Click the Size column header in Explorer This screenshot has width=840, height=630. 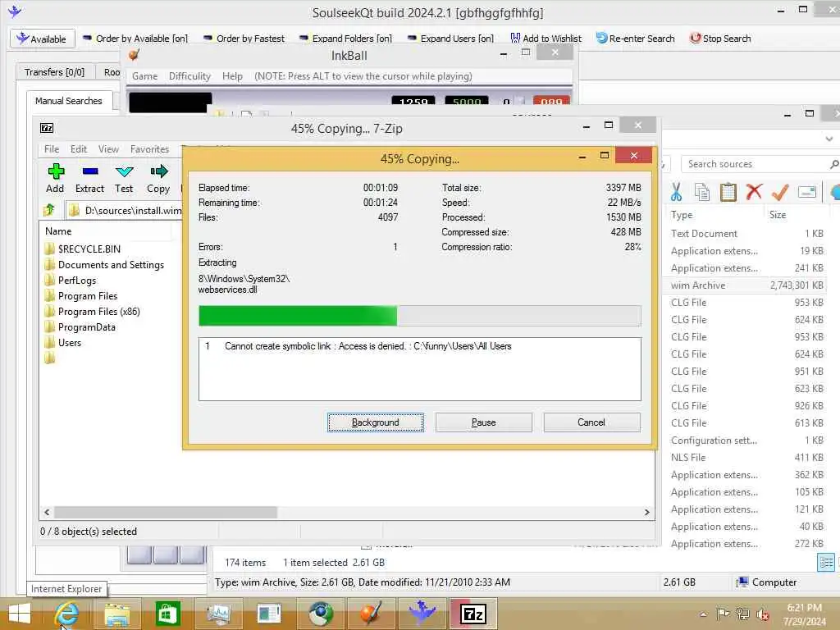click(778, 215)
